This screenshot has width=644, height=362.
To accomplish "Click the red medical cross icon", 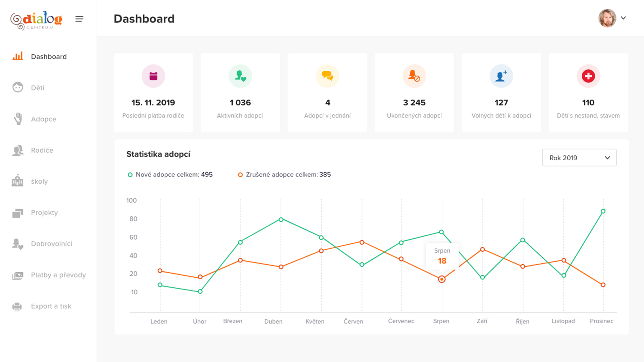I will [588, 76].
